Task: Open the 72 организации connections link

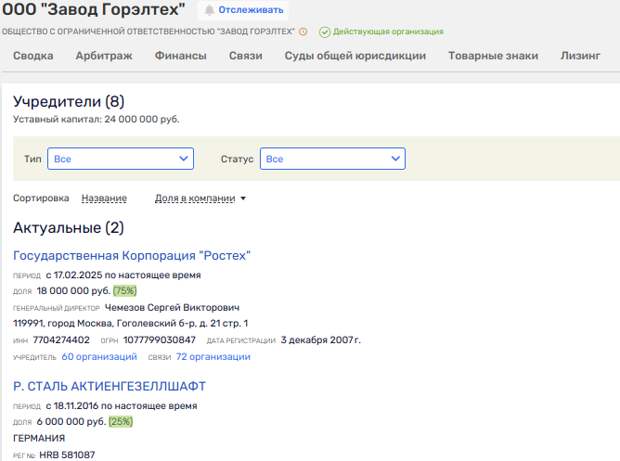Action: point(213,357)
